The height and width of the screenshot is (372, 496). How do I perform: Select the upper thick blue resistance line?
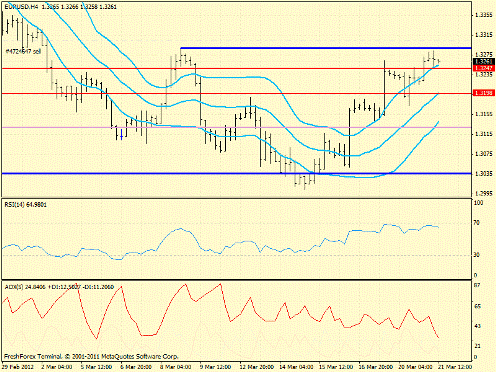326,48
